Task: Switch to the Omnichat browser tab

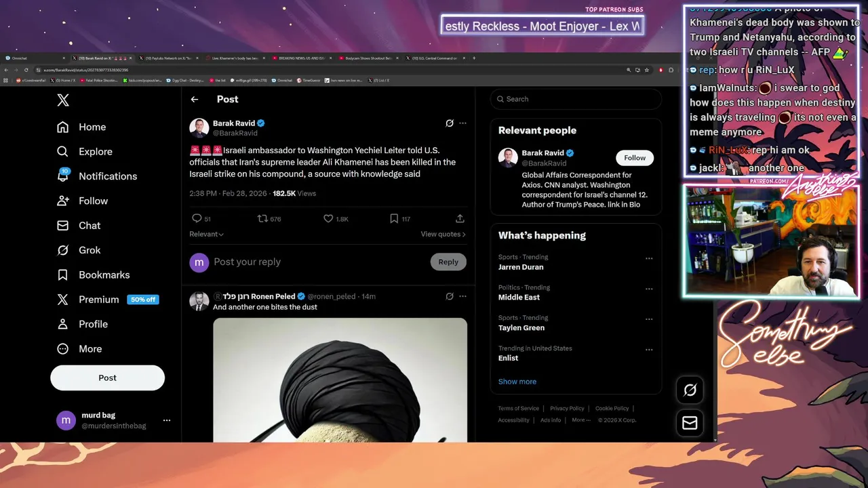Action: [34, 58]
